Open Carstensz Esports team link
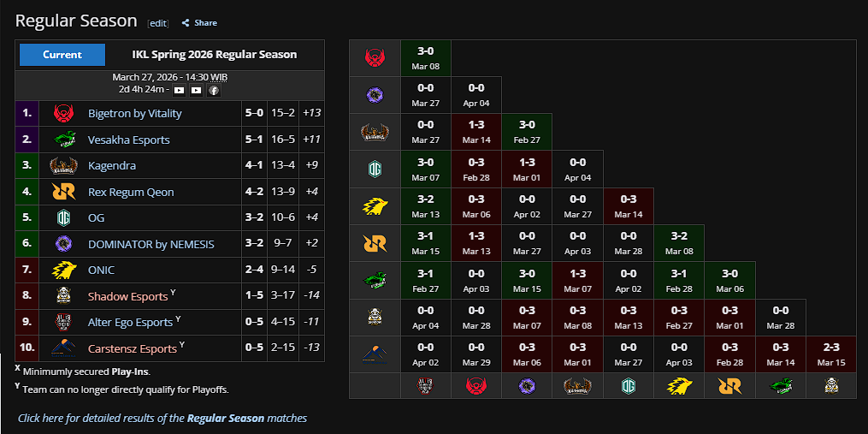Image resolution: width=868 pixels, height=434 pixels. click(133, 348)
